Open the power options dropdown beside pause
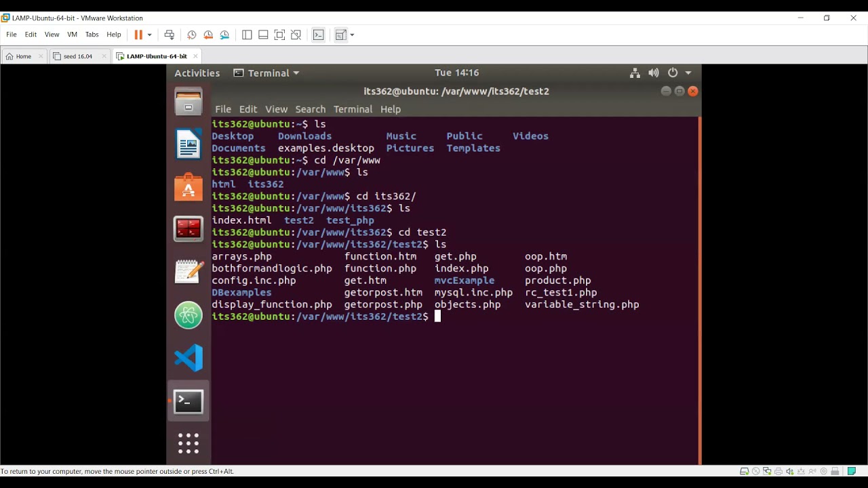The image size is (868, 488). tap(150, 35)
